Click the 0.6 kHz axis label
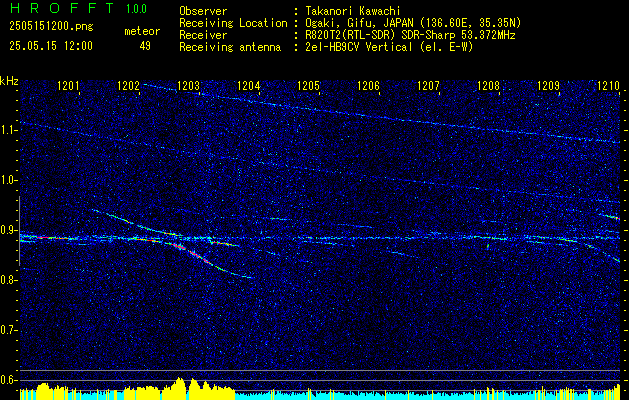Image resolution: width=629 pixels, height=400 pixels. [9, 380]
